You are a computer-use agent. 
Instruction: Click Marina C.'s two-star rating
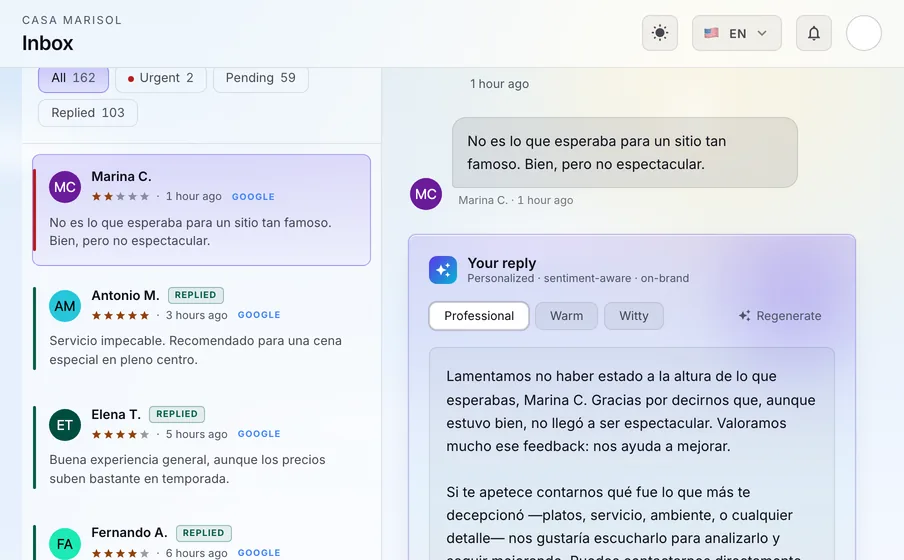pyautogui.click(x=120, y=197)
